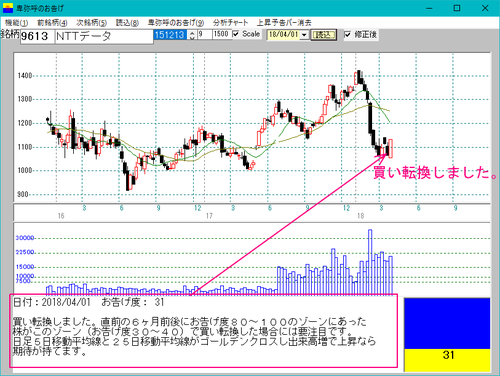The image size is (500, 376).
Task: Close the 卑弥呼のお告げ window
Action: point(485,8)
